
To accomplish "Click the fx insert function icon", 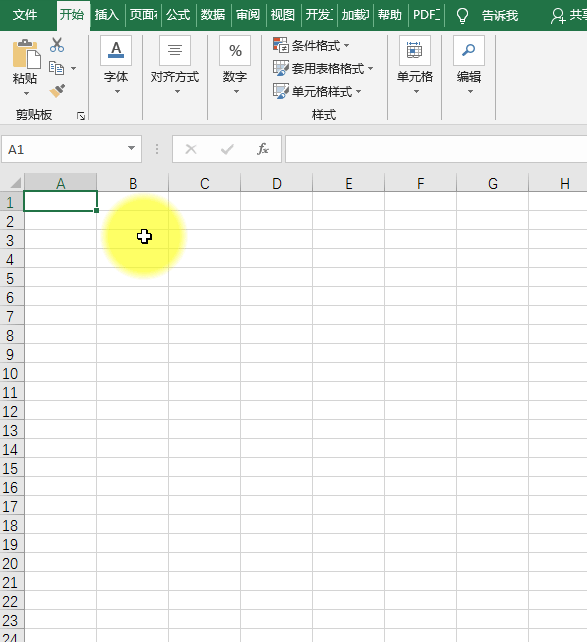I will point(262,149).
